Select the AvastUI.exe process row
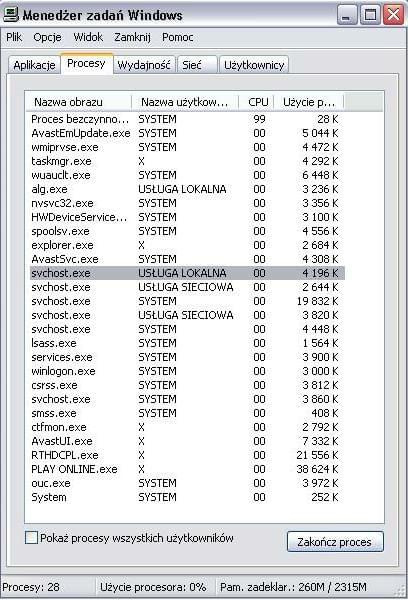Screen dimensions: 408x600 (187, 441)
